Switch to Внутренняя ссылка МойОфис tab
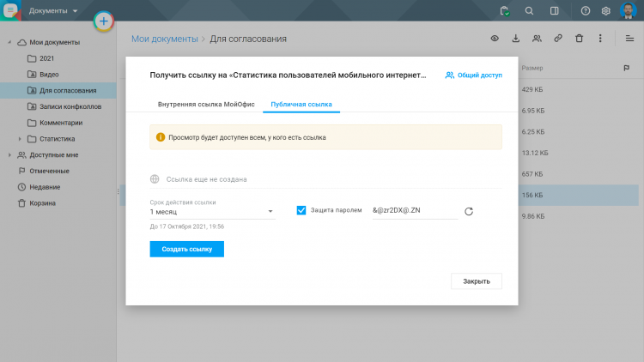644x362 pixels. click(x=206, y=104)
